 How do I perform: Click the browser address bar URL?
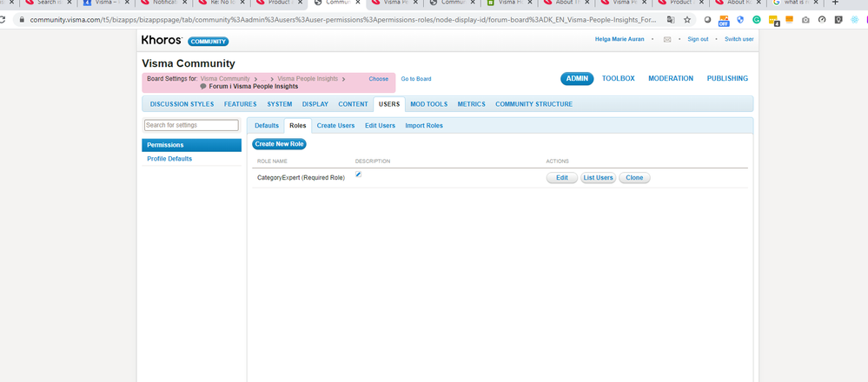pyautogui.click(x=343, y=20)
